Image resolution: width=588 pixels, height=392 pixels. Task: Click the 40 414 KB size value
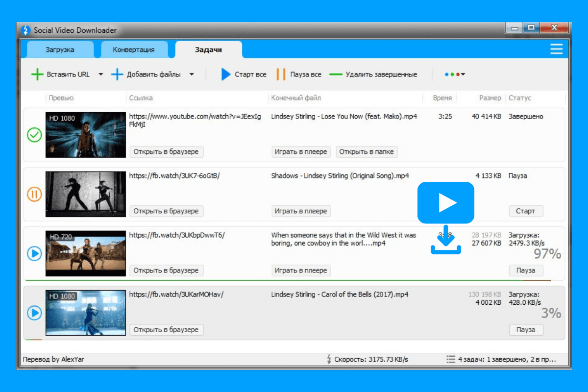coord(487,117)
